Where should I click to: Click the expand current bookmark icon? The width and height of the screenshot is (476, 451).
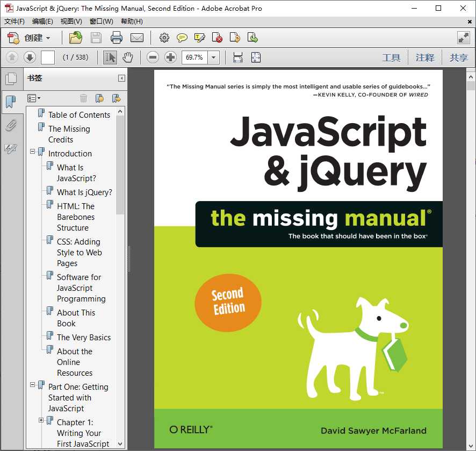(x=116, y=98)
